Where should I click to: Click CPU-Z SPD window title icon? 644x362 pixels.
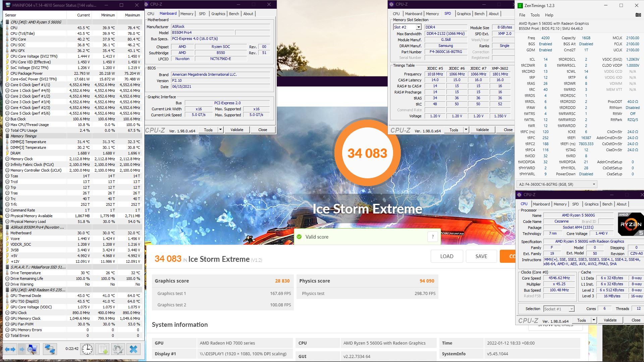pos(392,4)
